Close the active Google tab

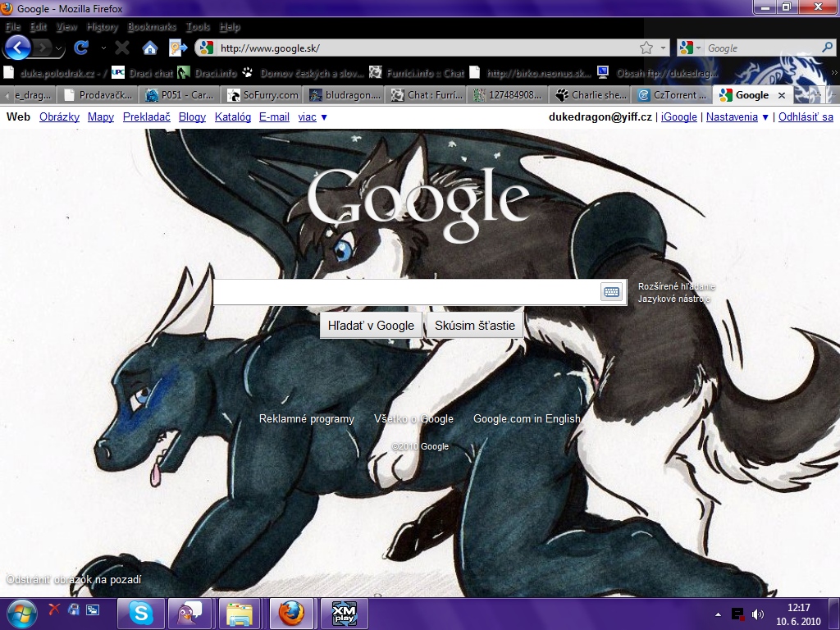[x=782, y=95]
